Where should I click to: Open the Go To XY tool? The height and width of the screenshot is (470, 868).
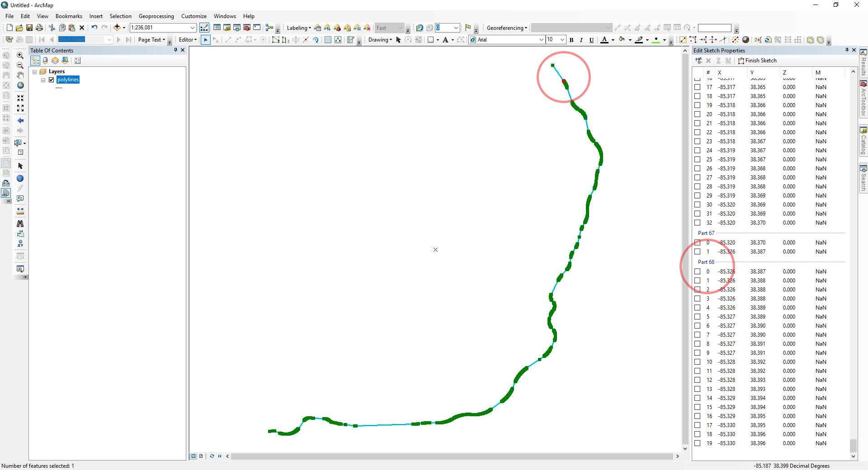[20, 244]
